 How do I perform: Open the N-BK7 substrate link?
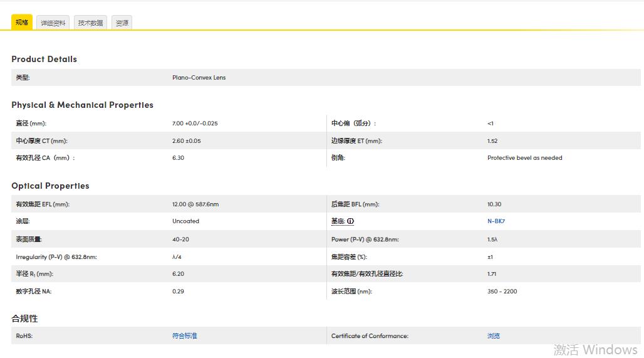point(496,221)
